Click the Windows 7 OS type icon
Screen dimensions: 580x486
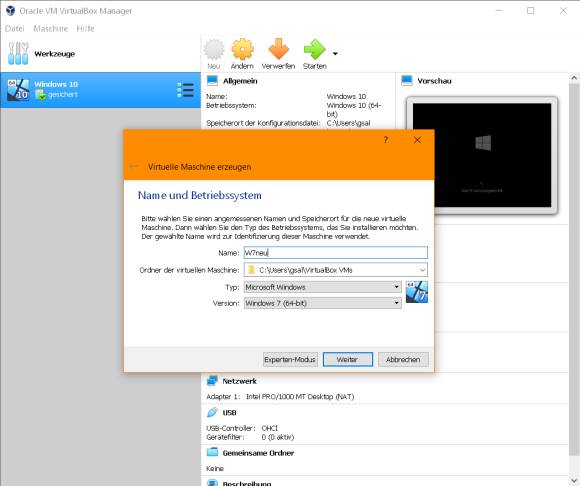click(x=417, y=292)
